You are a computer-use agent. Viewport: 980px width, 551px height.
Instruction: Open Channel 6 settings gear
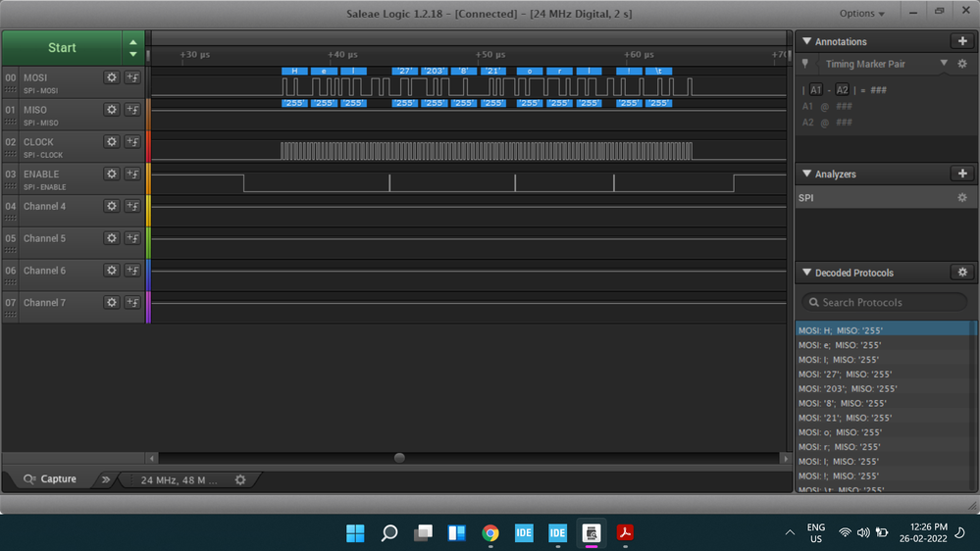click(111, 271)
